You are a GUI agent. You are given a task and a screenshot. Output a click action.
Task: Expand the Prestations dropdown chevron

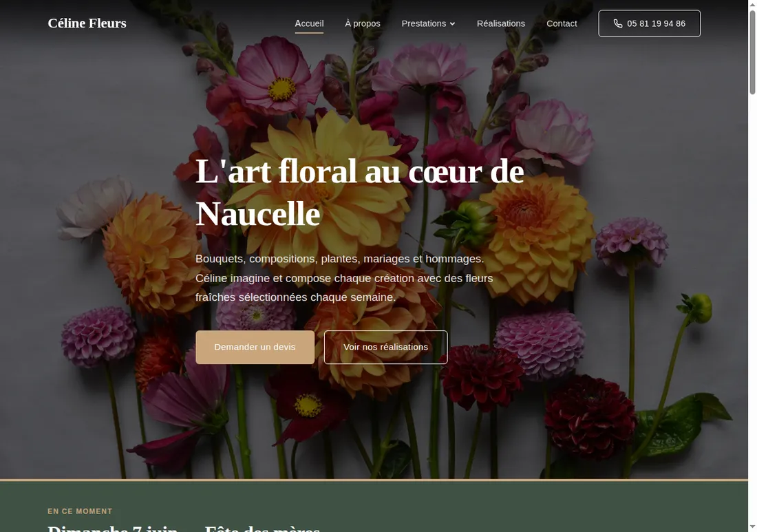[x=452, y=23]
